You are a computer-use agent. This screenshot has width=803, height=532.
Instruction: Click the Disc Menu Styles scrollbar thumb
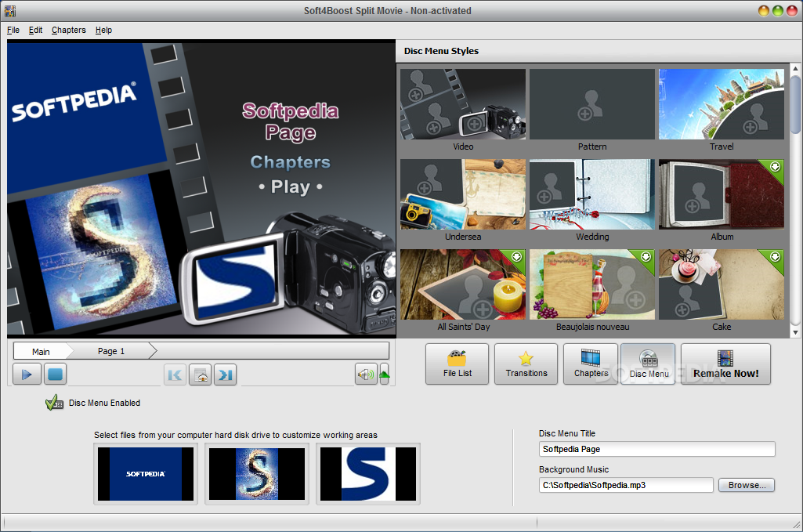click(795, 104)
